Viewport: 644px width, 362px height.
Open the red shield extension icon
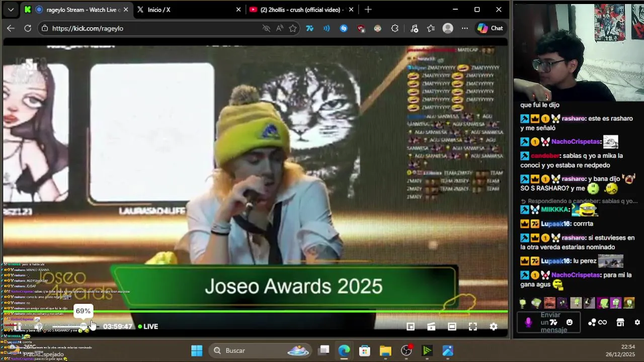(x=361, y=28)
